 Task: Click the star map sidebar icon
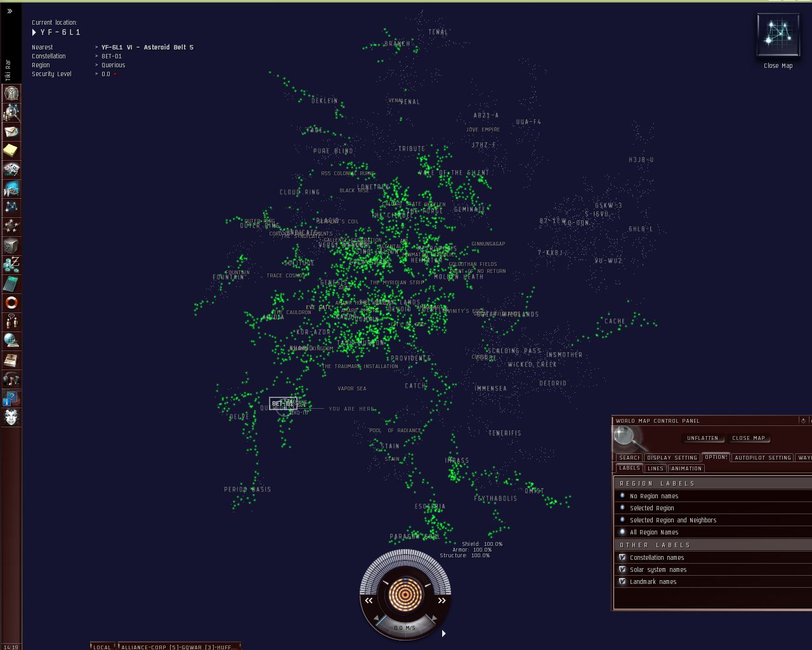point(11,208)
